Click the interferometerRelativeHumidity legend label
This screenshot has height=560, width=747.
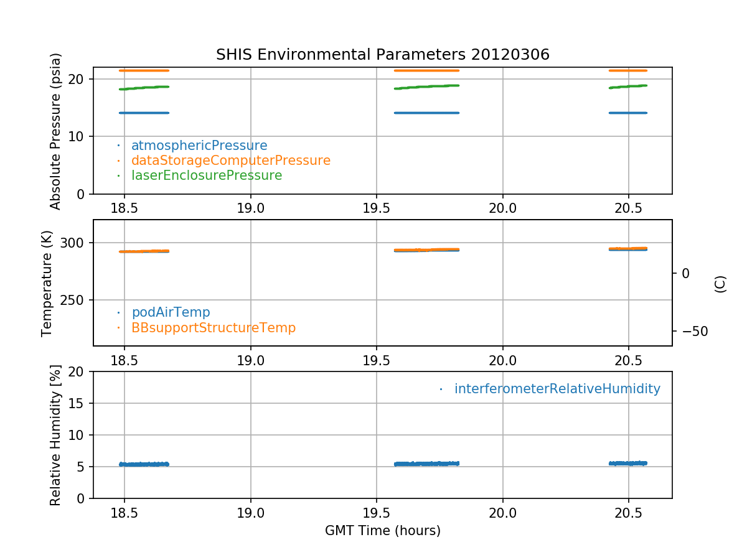pos(557,389)
